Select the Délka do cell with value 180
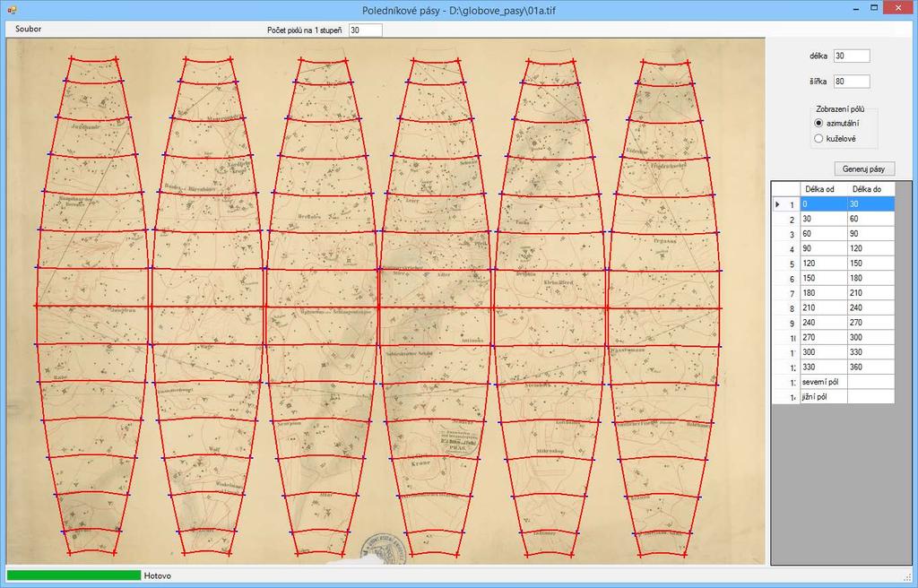This screenshot has width=918, height=588. tap(870, 278)
